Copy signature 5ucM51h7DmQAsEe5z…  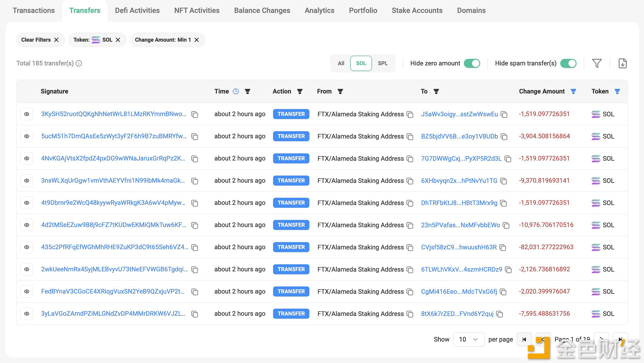[x=195, y=137]
